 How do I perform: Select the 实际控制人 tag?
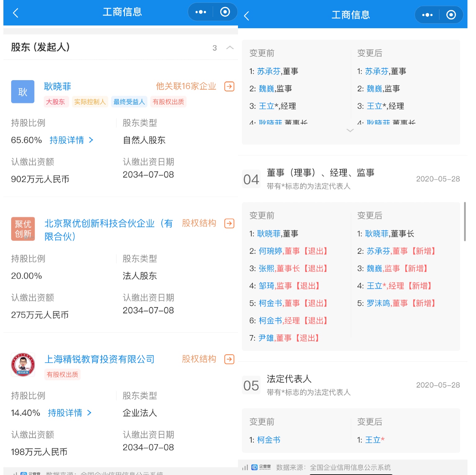[x=90, y=102]
